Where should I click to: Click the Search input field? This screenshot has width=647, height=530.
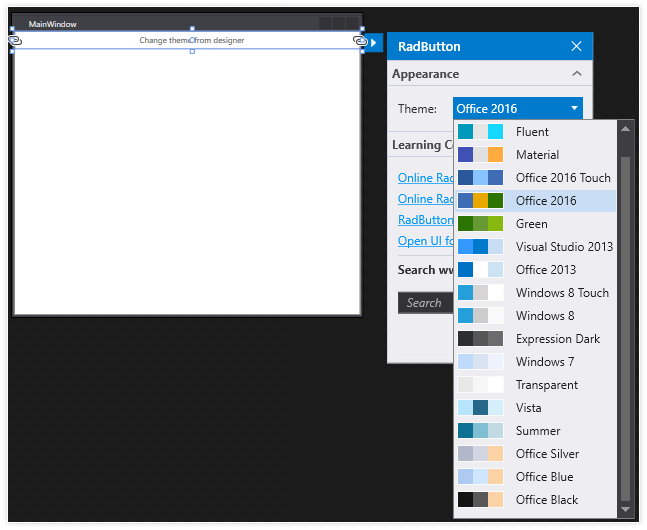click(x=425, y=303)
